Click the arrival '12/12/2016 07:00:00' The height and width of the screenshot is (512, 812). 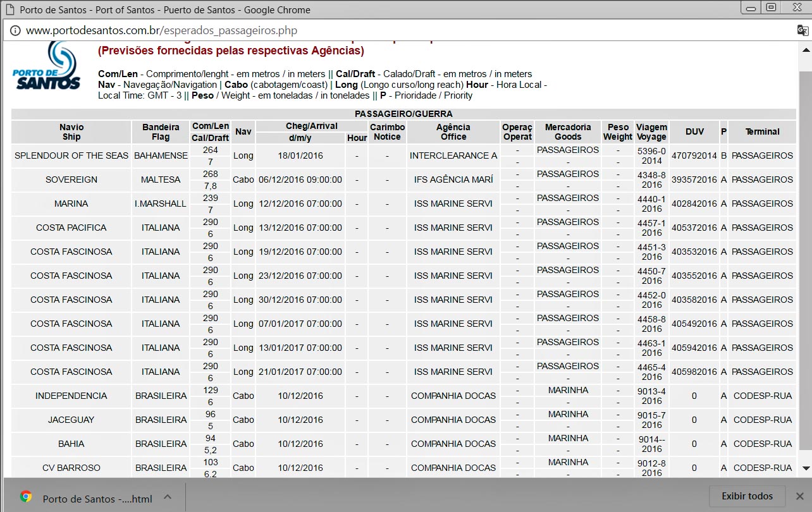300,204
